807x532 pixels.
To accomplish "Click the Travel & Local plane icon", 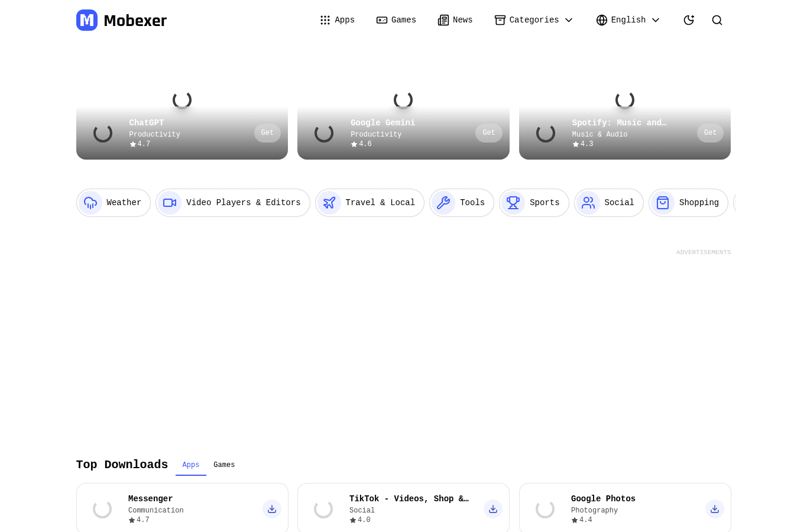I will coord(329,203).
